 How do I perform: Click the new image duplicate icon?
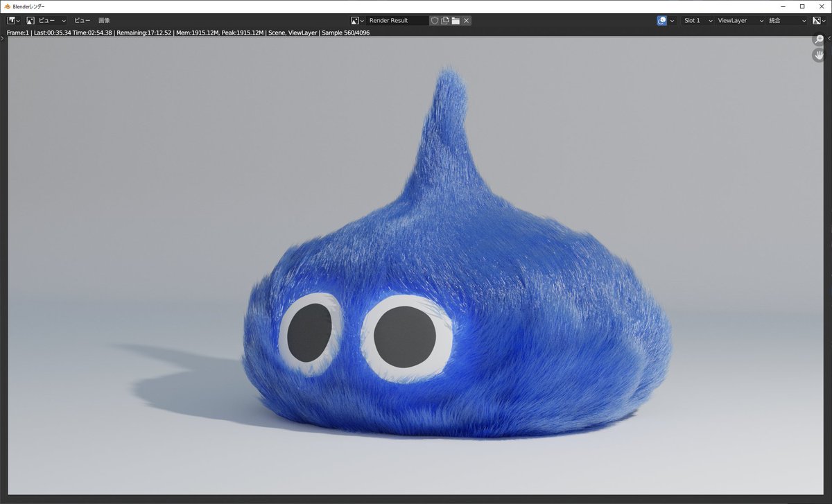tap(445, 21)
